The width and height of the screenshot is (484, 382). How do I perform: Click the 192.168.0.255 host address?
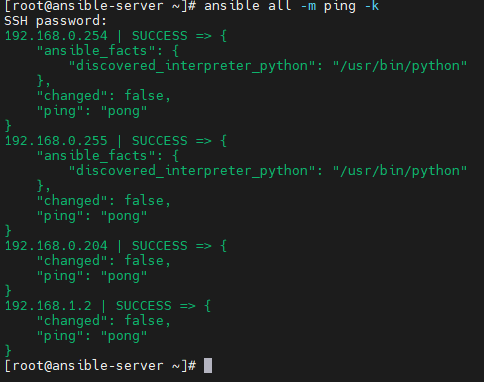56,141
